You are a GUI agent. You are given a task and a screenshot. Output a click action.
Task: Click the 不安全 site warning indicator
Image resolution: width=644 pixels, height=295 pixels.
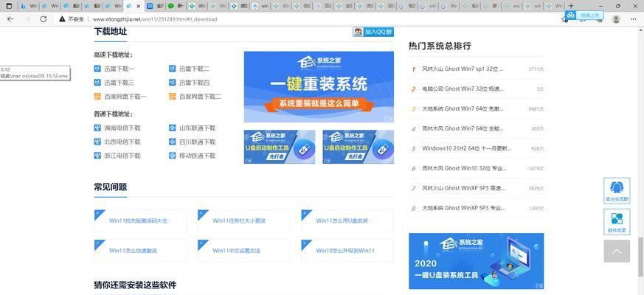pos(72,19)
